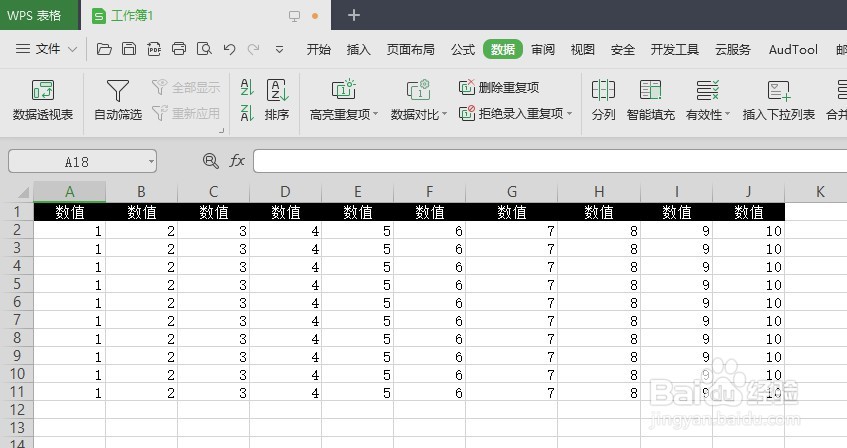Switch to the 开发工具 tab
This screenshot has width=847, height=448.
[675, 50]
